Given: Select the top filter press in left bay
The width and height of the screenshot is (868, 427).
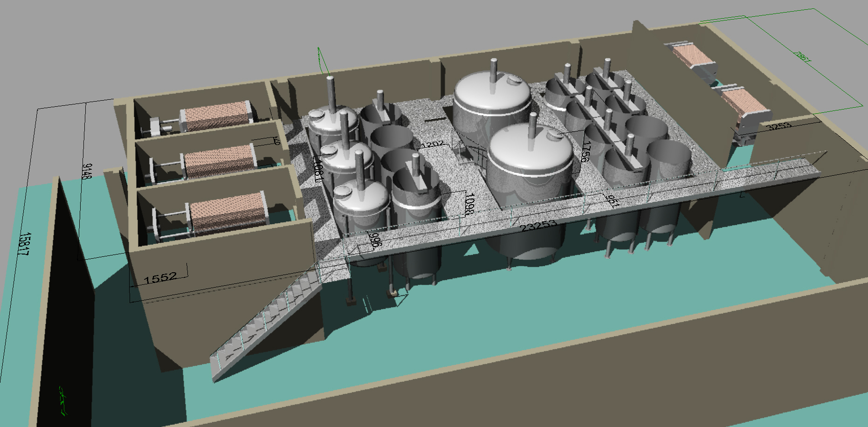Looking at the screenshot, I should click(x=214, y=117).
